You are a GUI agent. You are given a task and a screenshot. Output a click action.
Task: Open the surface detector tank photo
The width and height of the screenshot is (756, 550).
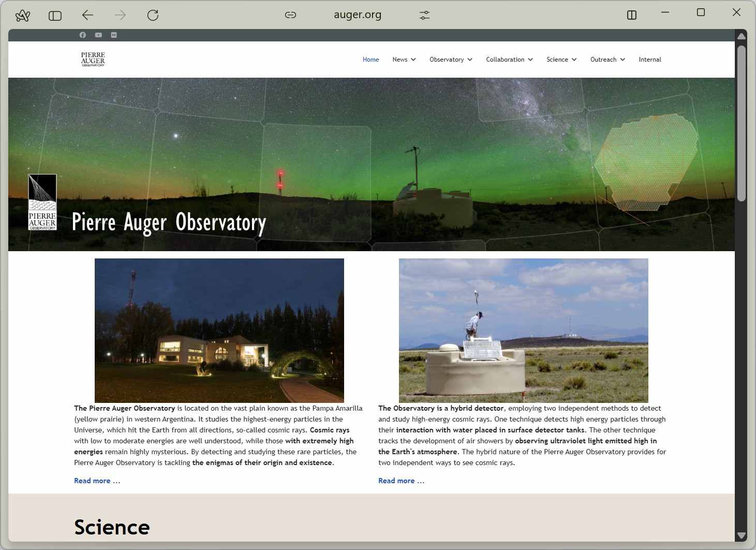[x=523, y=330]
